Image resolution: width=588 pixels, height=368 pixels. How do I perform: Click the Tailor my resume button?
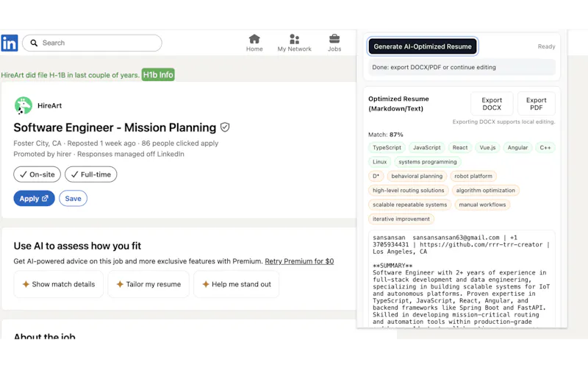pos(148,284)
